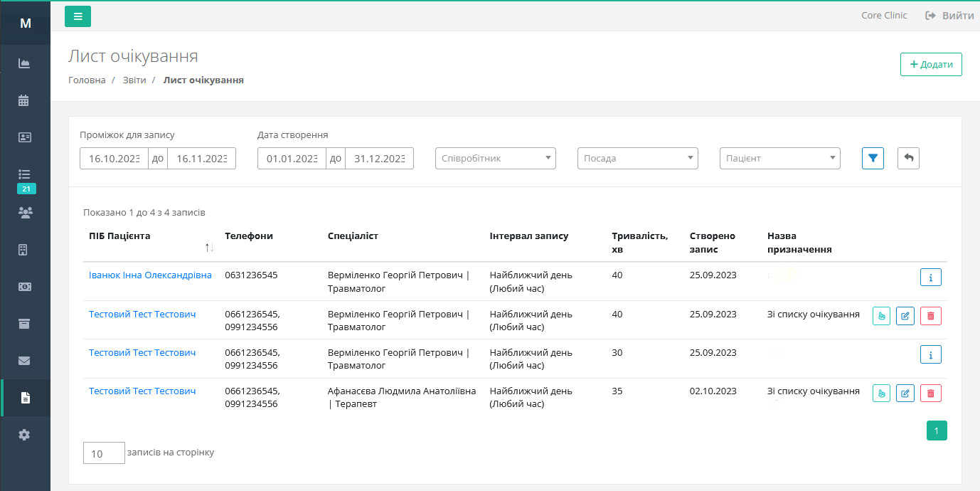Click the booking interval end date 16.11.2023
Screen dimensions: 980x491
click(x=201, y=158)
